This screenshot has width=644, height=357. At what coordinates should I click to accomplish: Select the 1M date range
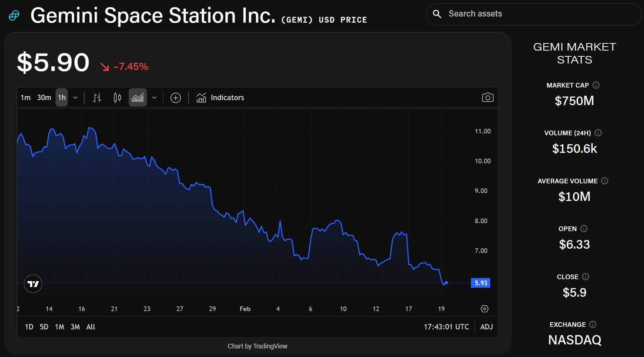click(59, 327)
